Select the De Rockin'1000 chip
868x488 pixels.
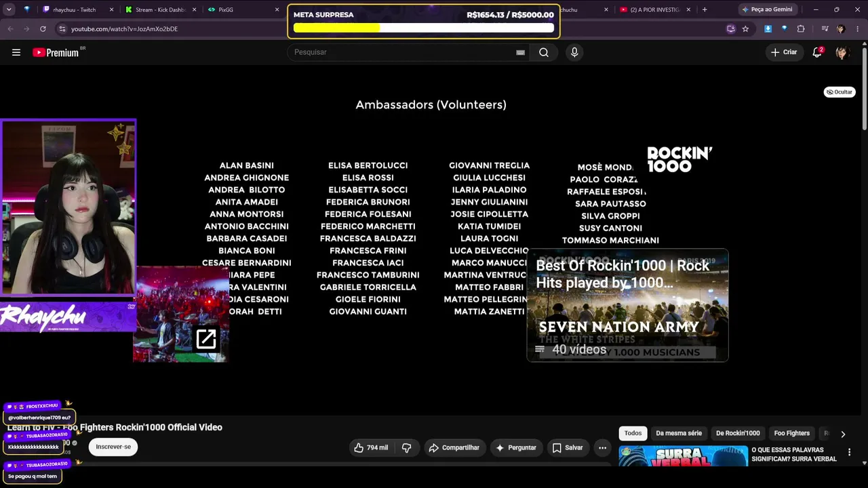coord(738,433)
